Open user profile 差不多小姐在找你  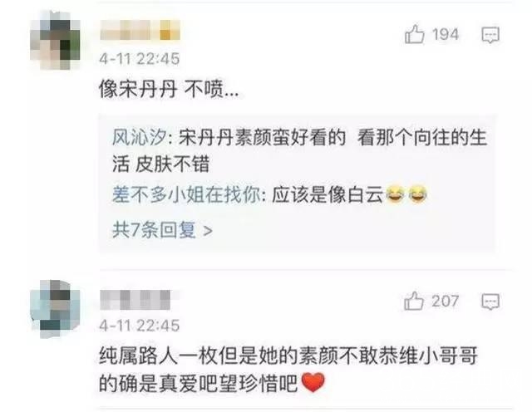tap(186, 195)
